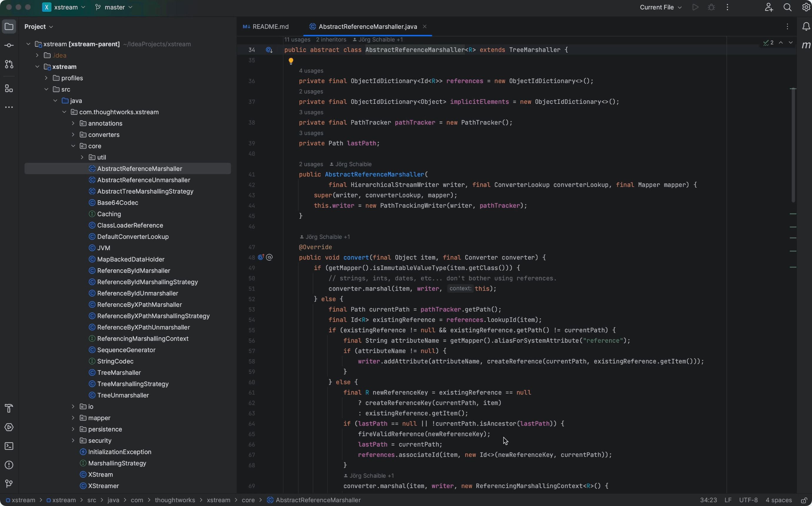Select the settings/options icon top-right

tap(806, 7)
